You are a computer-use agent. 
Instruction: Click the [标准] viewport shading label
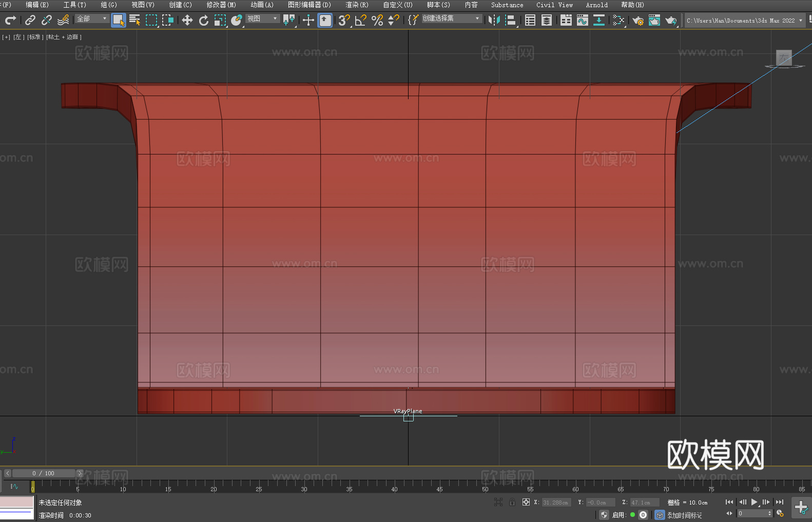pyautogui.click(x=35, y=37)
